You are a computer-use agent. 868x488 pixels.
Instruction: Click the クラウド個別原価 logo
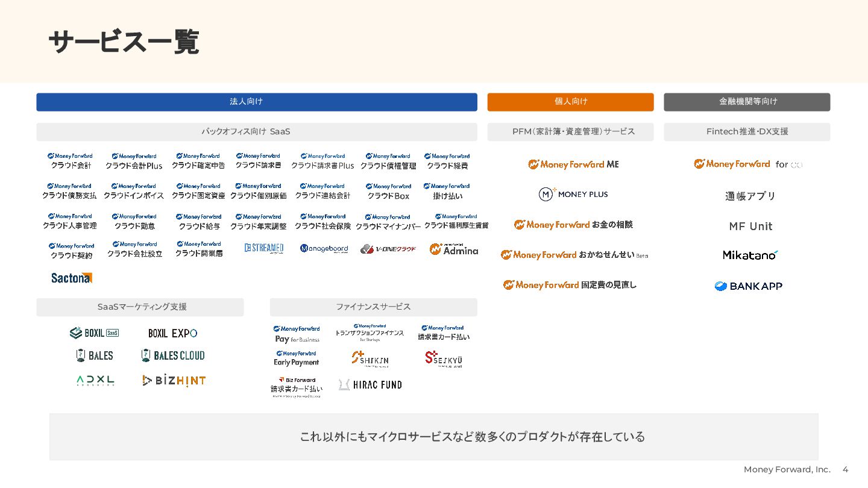[x=258, y=191]
